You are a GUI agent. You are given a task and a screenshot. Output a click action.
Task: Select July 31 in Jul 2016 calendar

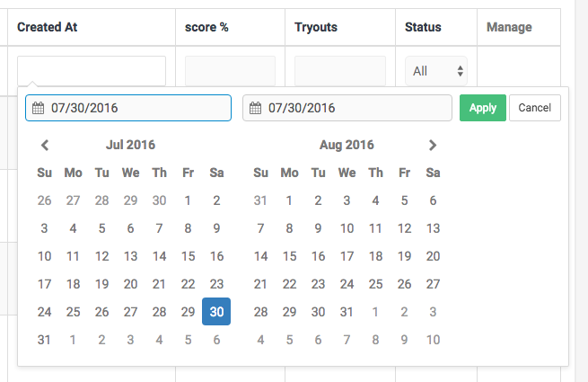(x=44, y=340)
